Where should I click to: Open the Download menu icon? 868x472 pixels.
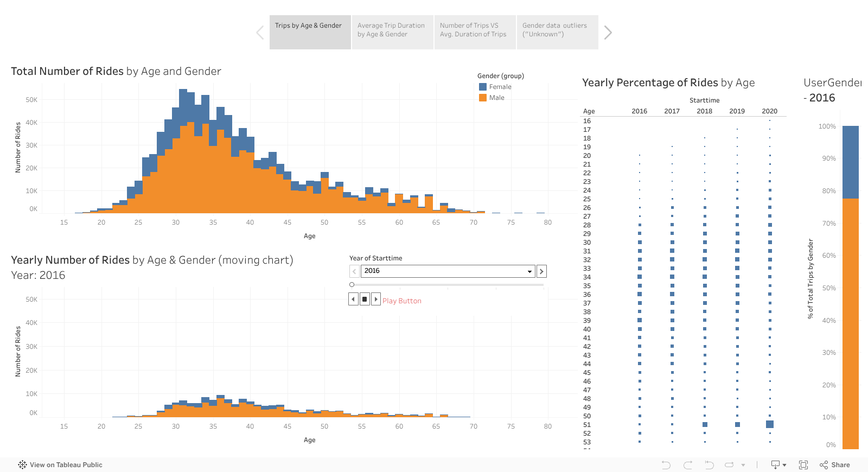tap(776, 465)
